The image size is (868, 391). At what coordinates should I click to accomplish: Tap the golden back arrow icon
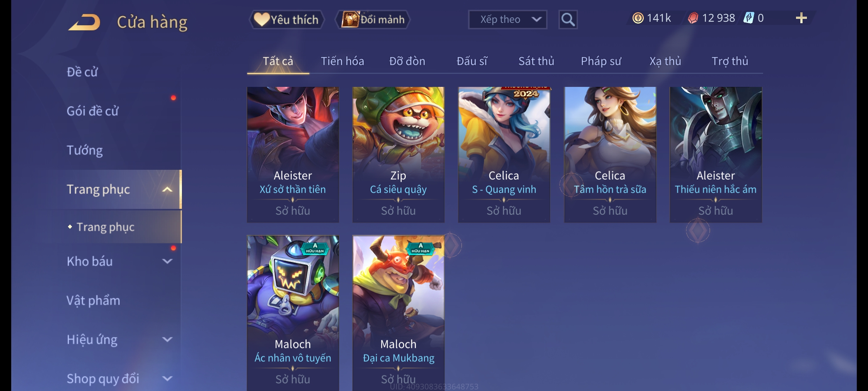click(x=84, y=22)
